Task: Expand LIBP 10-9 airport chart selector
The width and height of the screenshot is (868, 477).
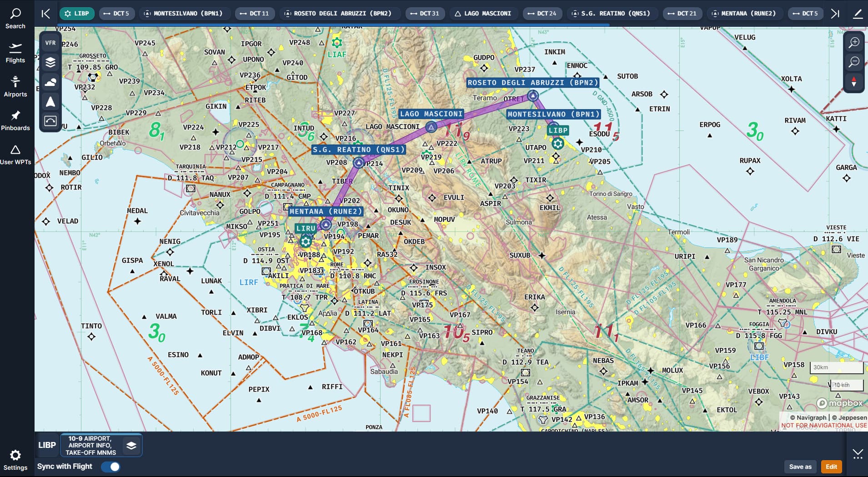Action: tap(101, 445)
